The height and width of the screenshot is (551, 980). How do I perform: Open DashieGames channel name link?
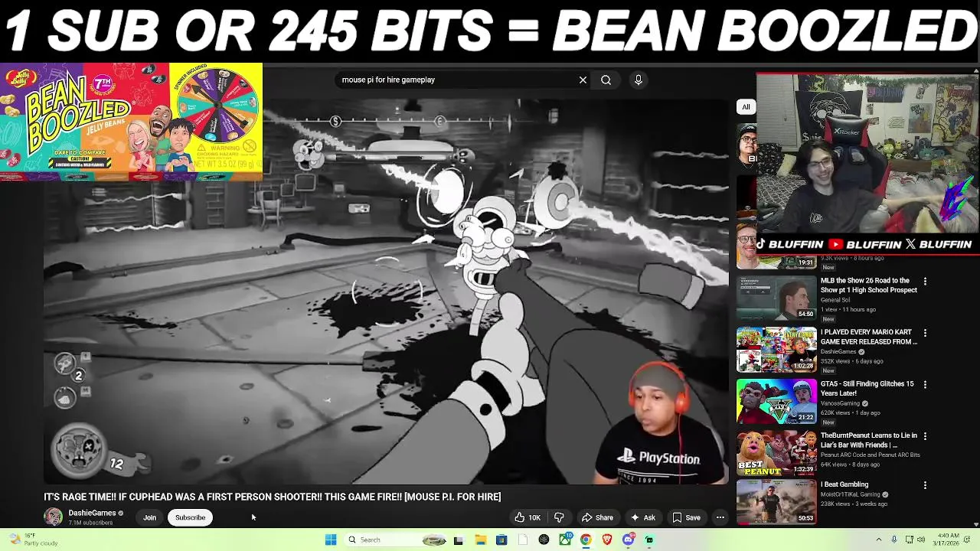(x=92, y=513)
